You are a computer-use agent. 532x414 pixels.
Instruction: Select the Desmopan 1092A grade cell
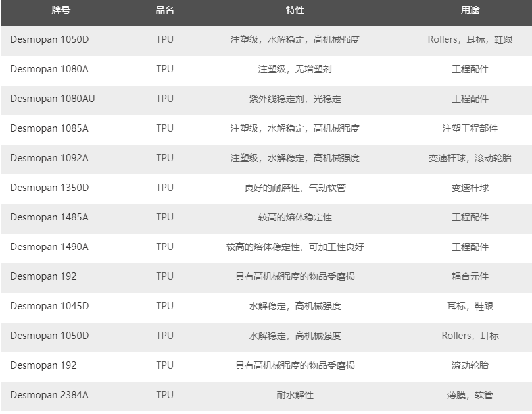(x=49, y=158)
